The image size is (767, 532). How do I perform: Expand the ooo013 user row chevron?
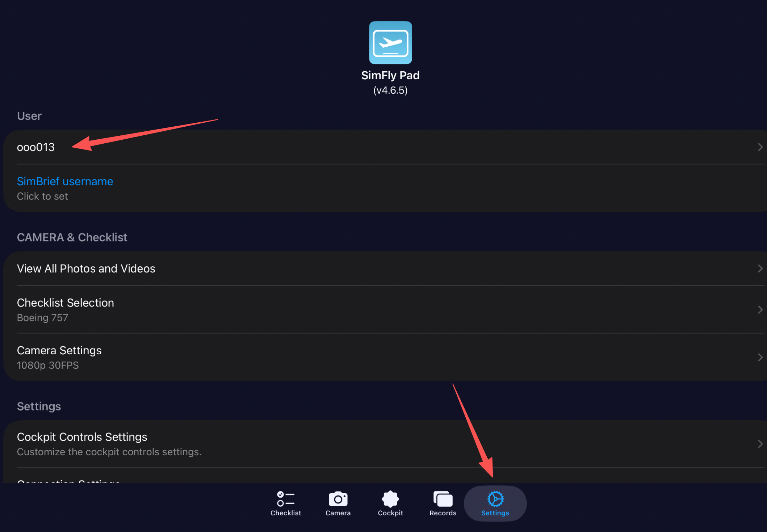[760, 147]
